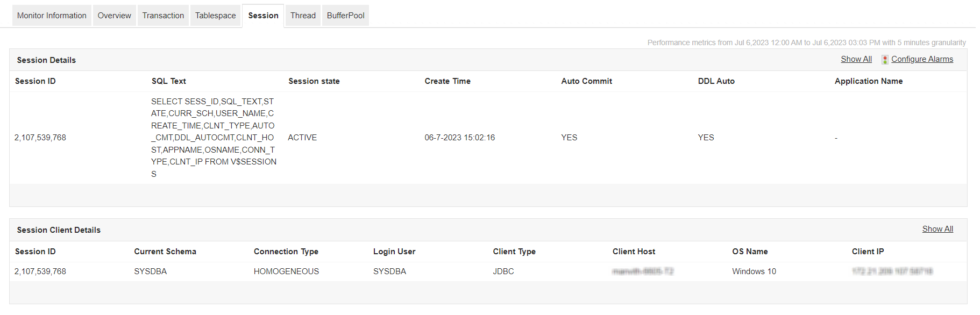980x315 pixels.
Task: Click the Session state column header
Action: click(x=314, y=81)
